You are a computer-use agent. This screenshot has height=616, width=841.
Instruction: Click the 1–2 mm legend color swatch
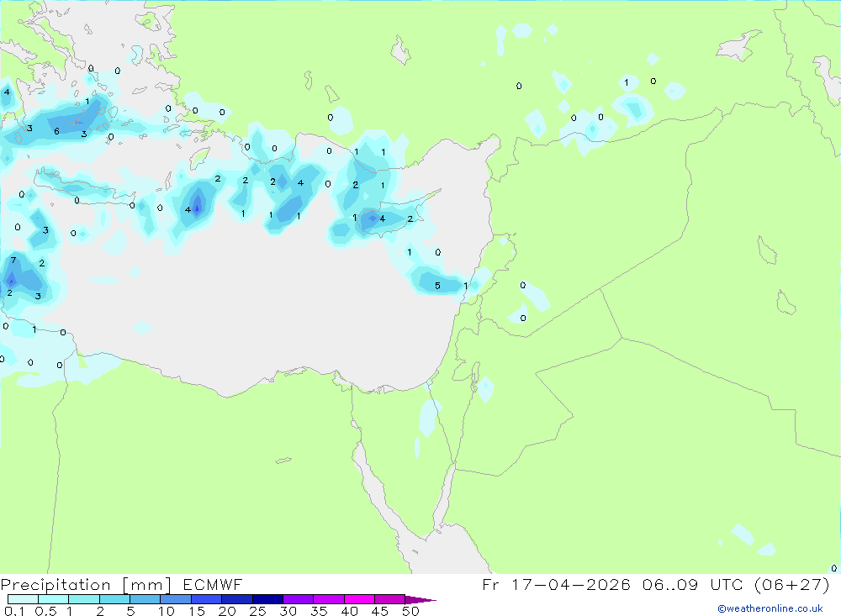click(x=83, y=599)
